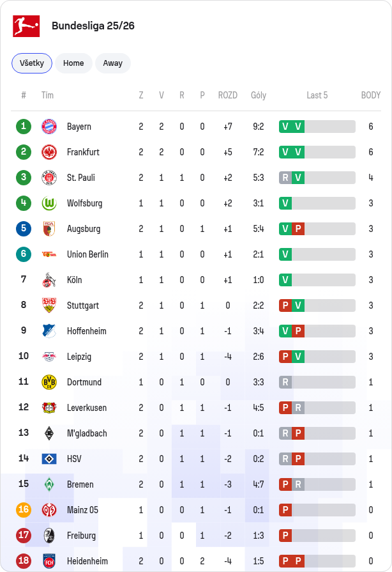Switch to the Home standings tab

coord(73,63)
